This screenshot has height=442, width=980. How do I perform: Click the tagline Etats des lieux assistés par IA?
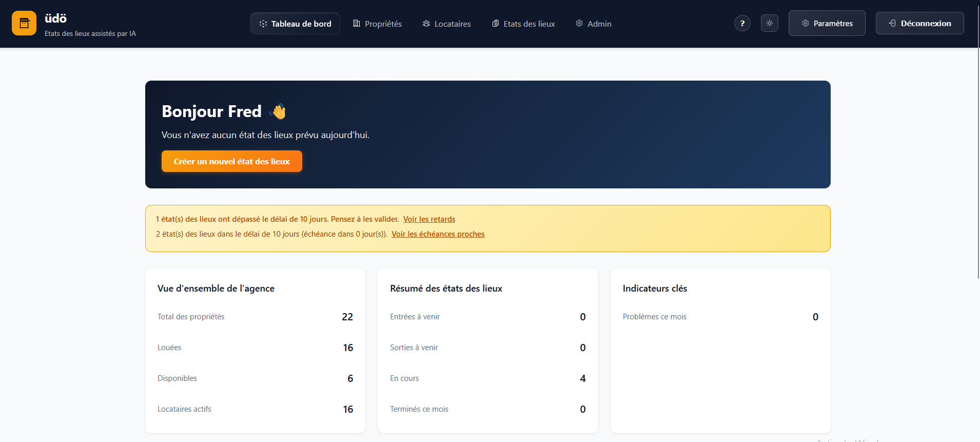click(90, 33)
